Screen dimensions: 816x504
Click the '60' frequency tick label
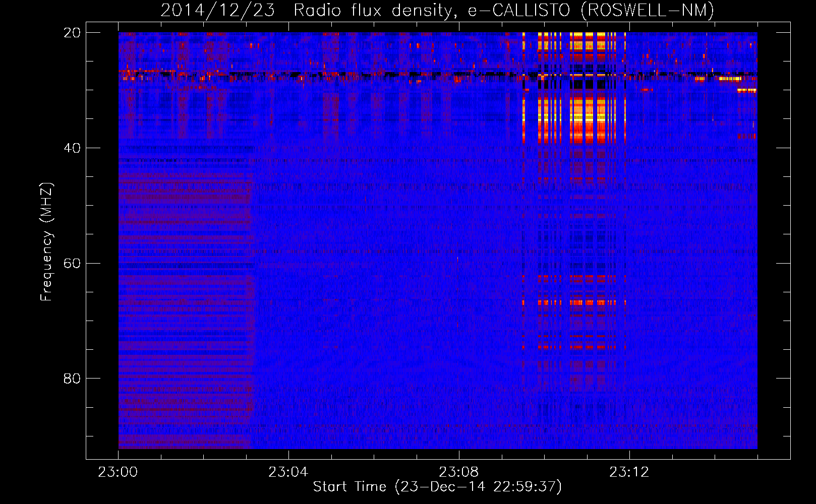(x=72, y=264)
